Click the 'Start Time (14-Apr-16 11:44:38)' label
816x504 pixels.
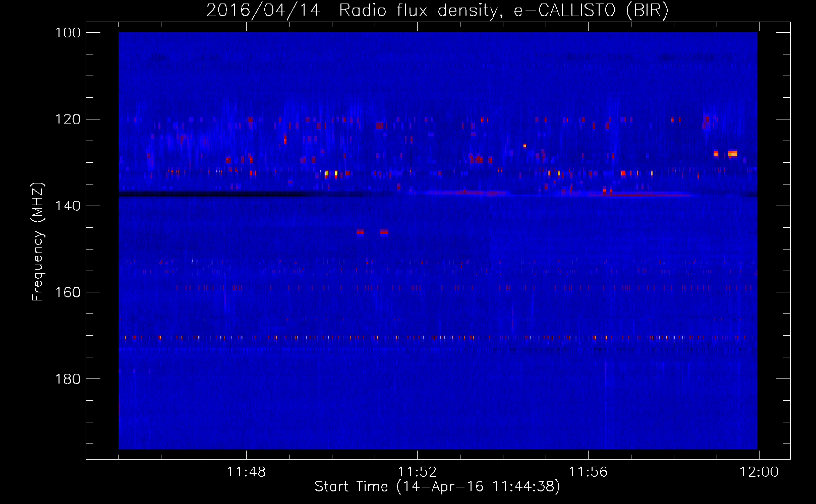(x=437, y=487)
